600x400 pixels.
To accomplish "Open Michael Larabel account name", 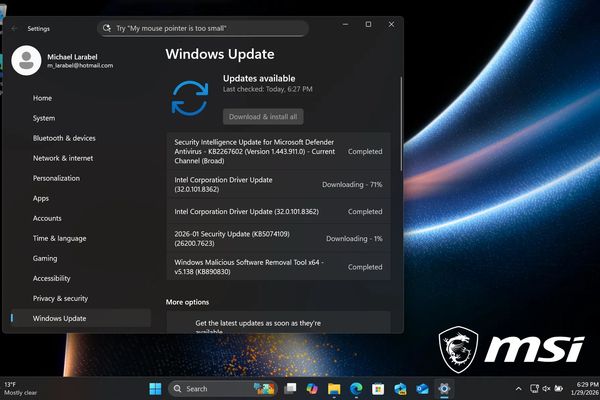I will (72, 57).
